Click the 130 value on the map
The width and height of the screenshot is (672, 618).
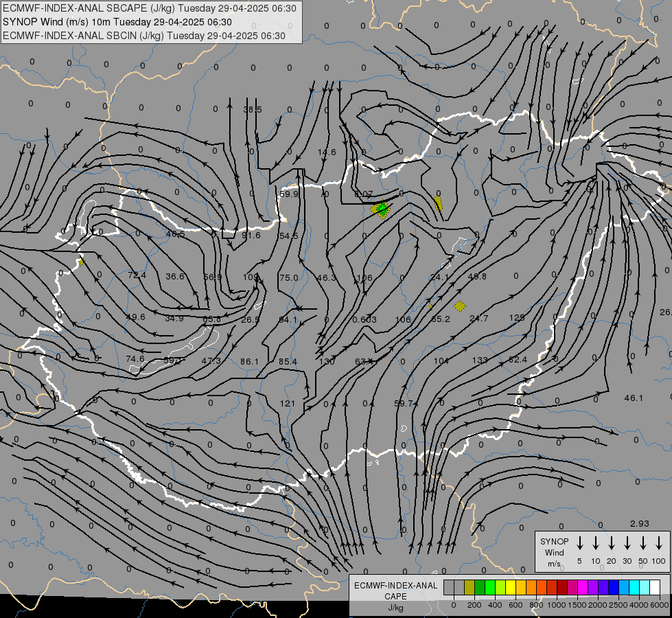coord(327,362)
